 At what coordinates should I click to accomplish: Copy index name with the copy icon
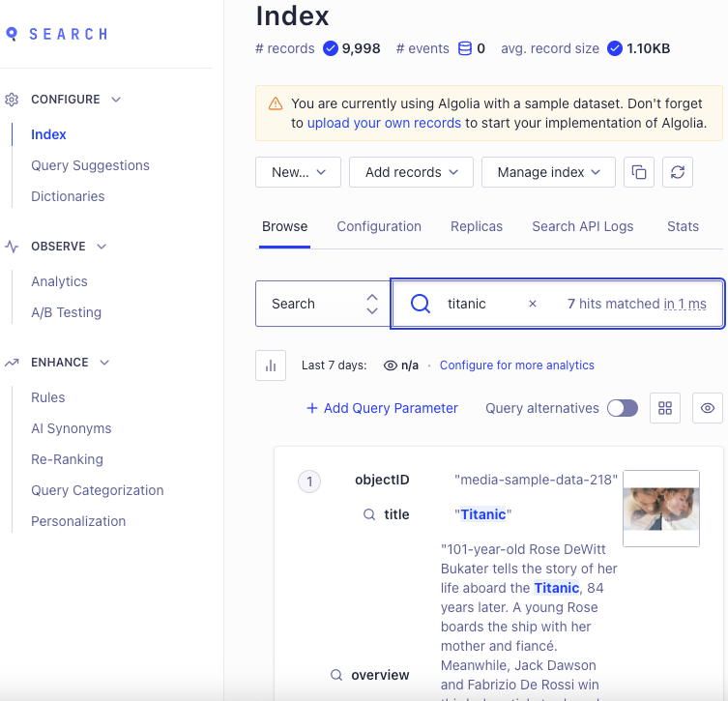639,172
